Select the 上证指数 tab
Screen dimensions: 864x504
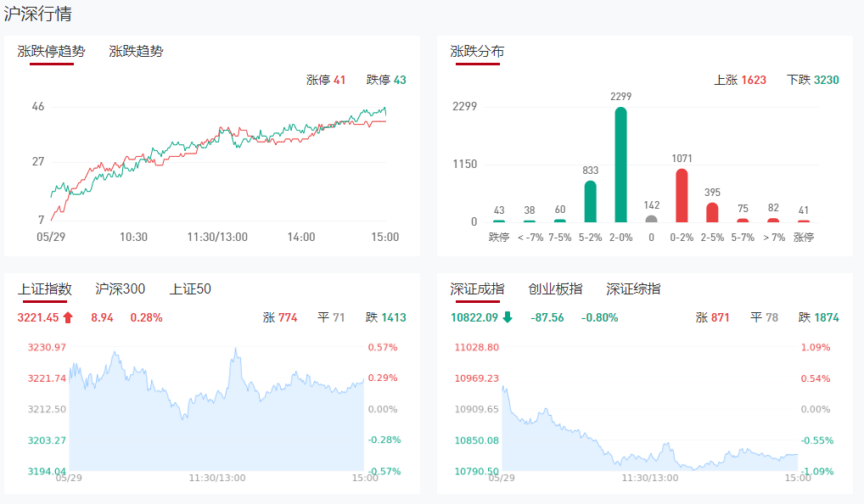(x=45, y=288)
